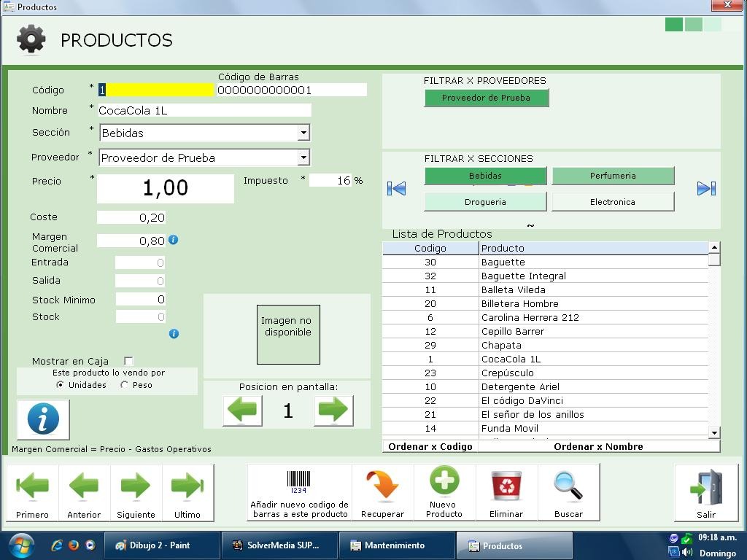
Task: Click the gear icon beside PRODUCTOS title
Action: coord(31,40)
